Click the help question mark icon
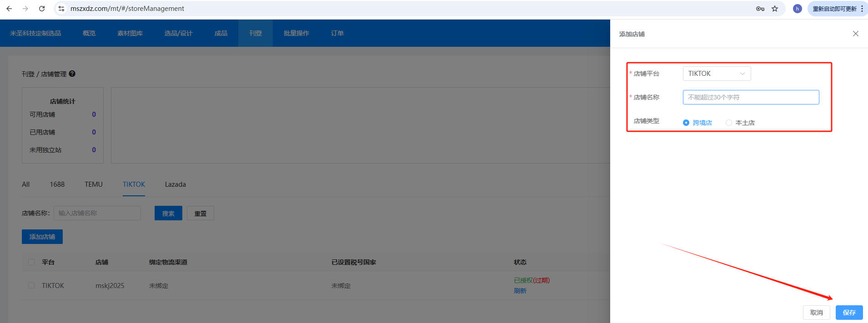 click(x=72, y=74)
